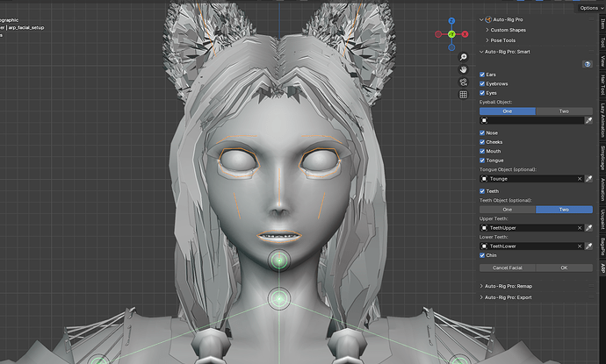Image resolution: width=606 pixels, height=364 pixels.
Task: Clear the Tounge object with X
Action: coord(580,179)
